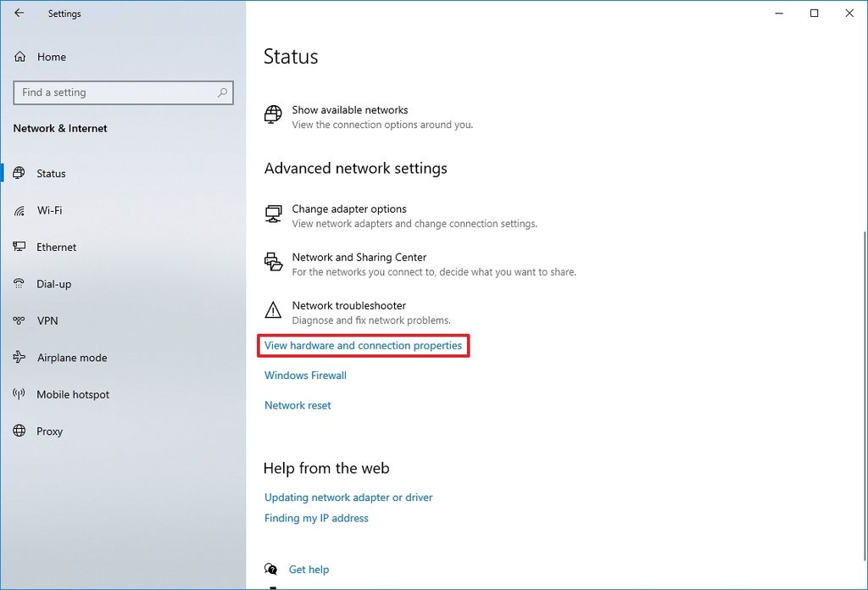
Task: Select the VPN icon in the sidebar
Action: [x=19, y=320]
